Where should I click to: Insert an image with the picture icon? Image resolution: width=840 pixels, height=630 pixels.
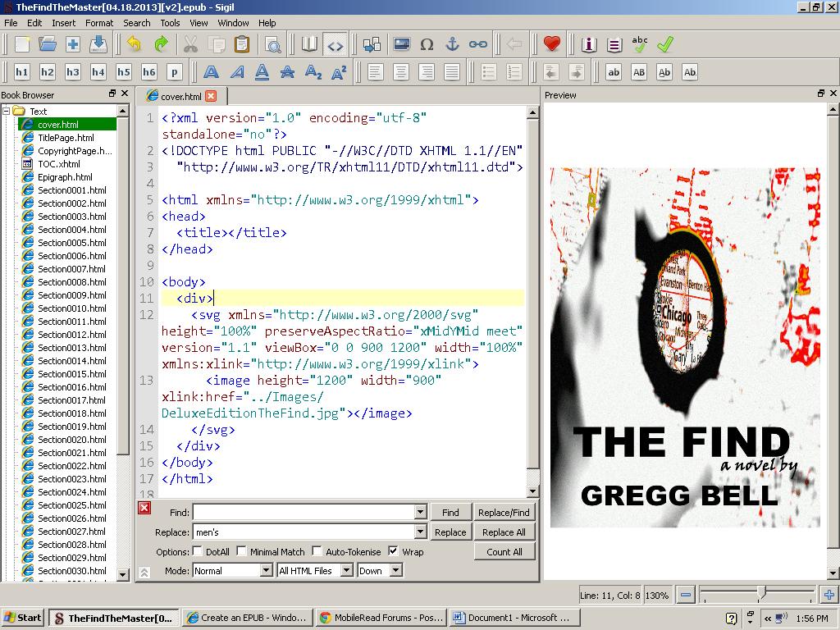(402, 44)
